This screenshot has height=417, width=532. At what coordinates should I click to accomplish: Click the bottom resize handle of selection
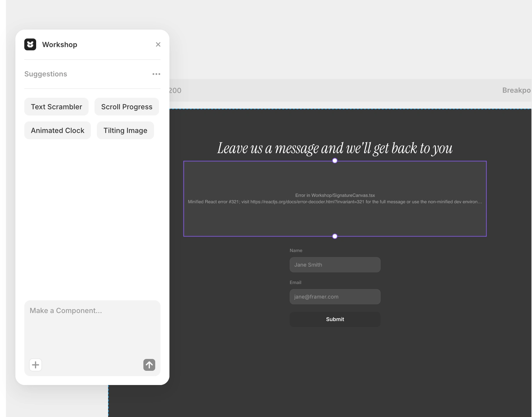pos(335,236)
